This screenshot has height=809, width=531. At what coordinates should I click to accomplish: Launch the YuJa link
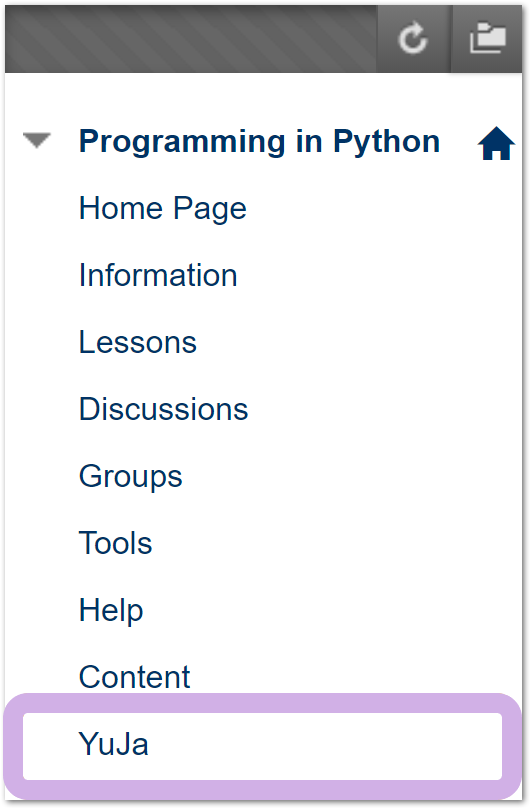click(x=114, y=744)
